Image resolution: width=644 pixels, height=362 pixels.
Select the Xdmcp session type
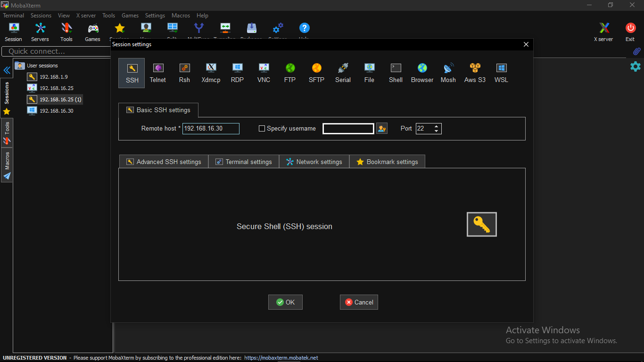(211, 73)
